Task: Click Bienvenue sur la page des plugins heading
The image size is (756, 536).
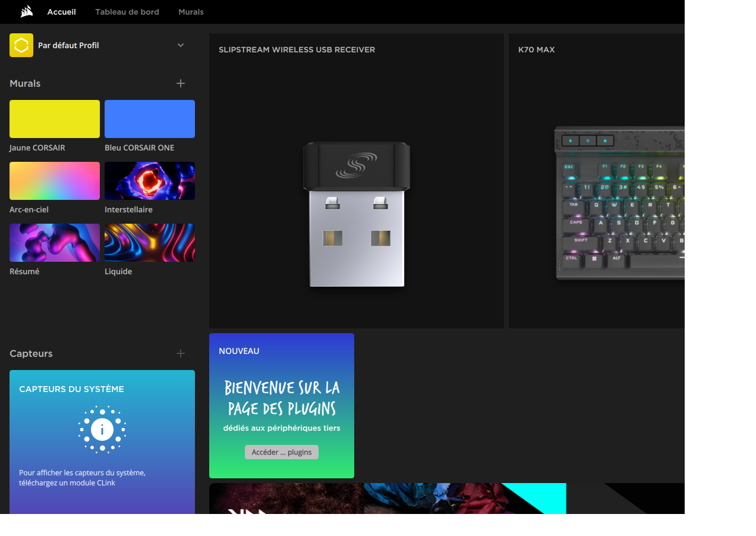Action: pyautogui.click(x=282, y=398)
